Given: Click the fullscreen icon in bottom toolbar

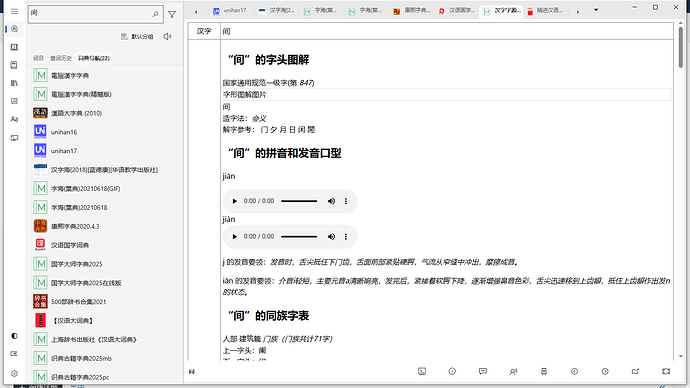Looking at the screenshot, I should (666, 372).
